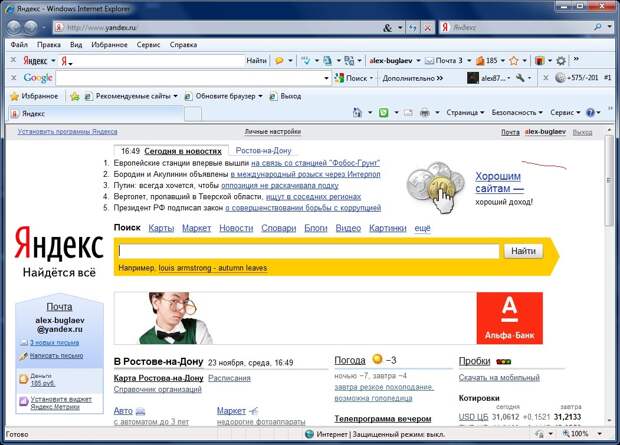This screenshot has height=445, width=620.
Task: Open the Справка menu
Action: 183,45
